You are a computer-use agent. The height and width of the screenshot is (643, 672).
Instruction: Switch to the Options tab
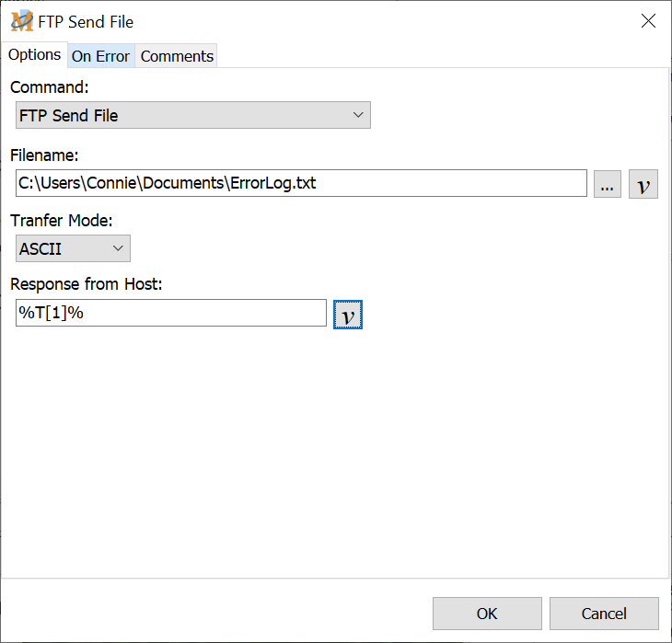(35, 55)
